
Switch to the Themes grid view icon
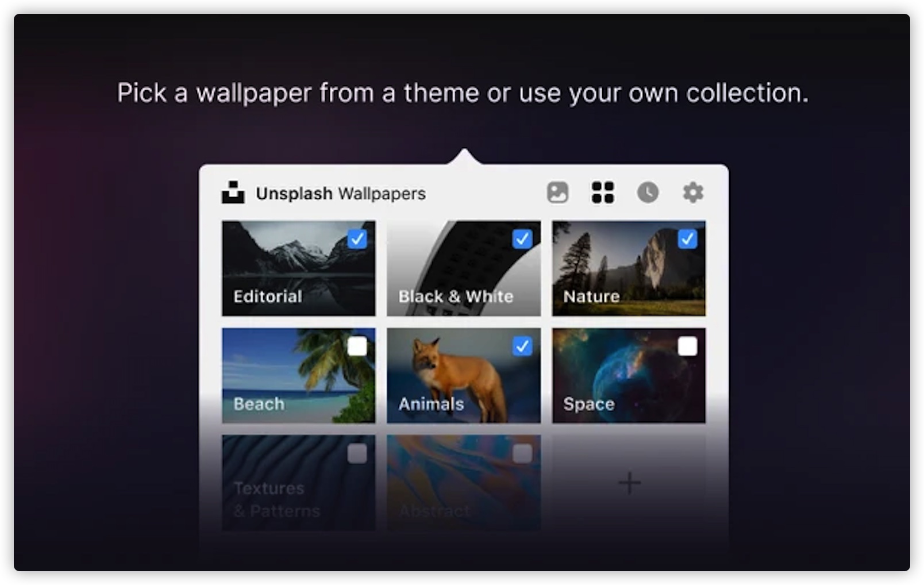[603, 193]
